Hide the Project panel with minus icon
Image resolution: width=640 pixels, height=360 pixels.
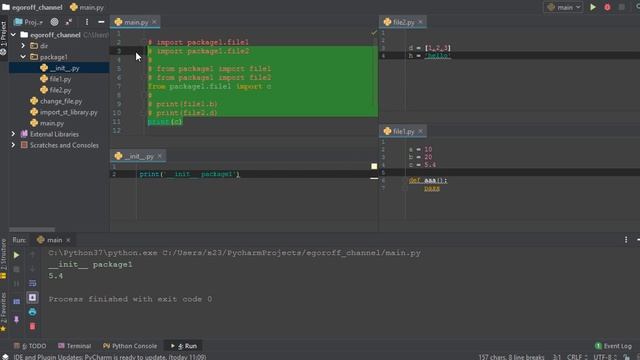pyautogui.click(x=101, y=22)
